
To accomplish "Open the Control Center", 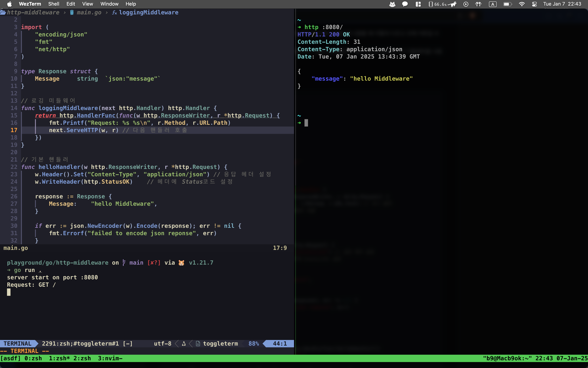I will click(x=534, y=4).
